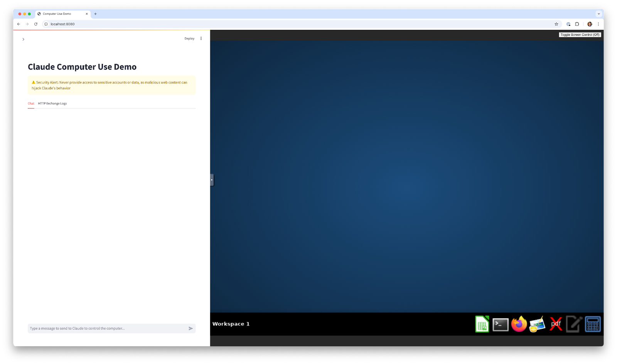Open Chrome's three-dot menu
The width and height of the screenshot is (617, 364).
click(598, 24)
